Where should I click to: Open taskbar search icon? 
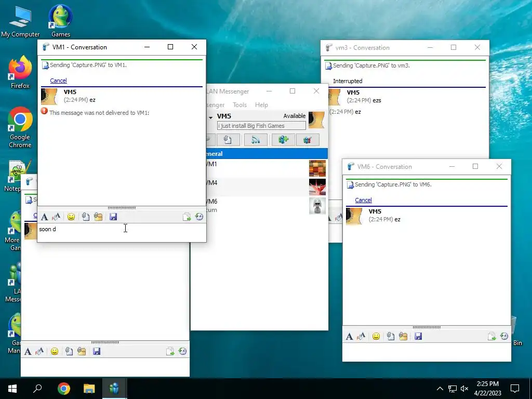[x=37, y=389]
